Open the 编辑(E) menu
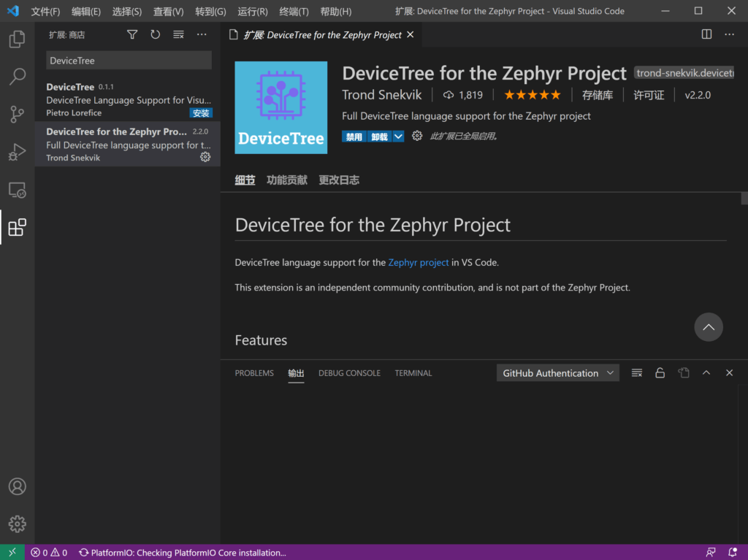Screen dimensions: 748x560 pos(86,12)
